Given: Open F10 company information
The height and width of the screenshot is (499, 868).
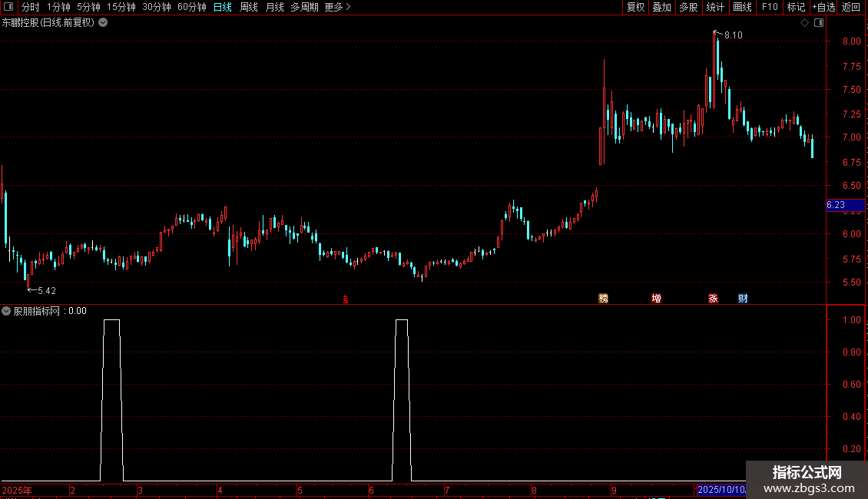Looking at the screenshot, I should click(770, 7).
